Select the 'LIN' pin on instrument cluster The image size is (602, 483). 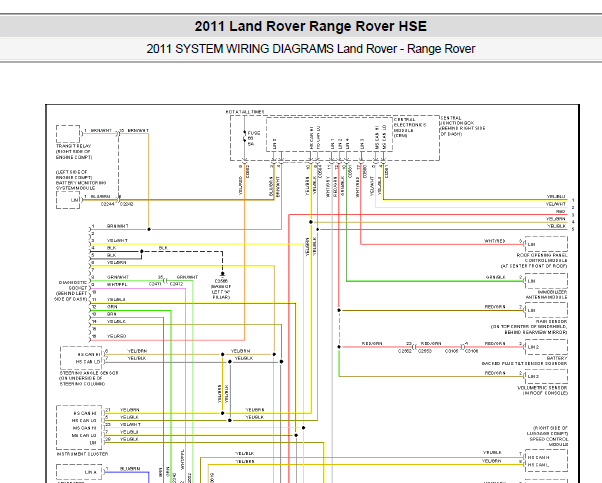[x=93, y=443]
